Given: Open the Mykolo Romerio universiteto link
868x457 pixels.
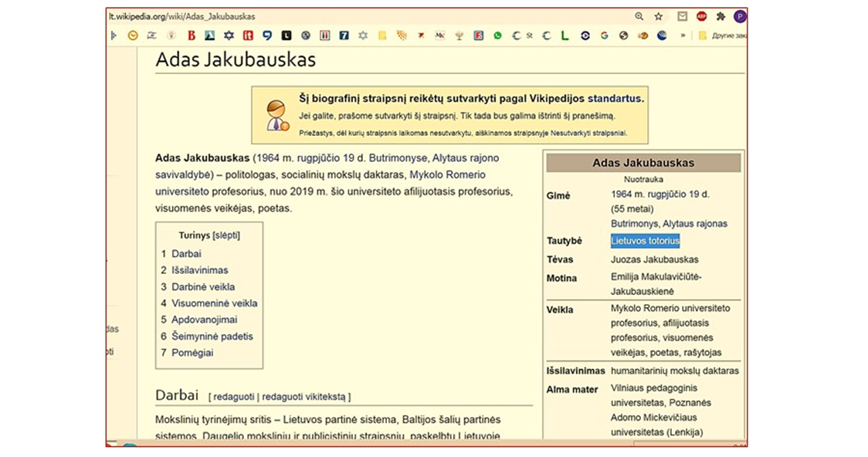Looking at the screenshot, I should tap(455, 174).
